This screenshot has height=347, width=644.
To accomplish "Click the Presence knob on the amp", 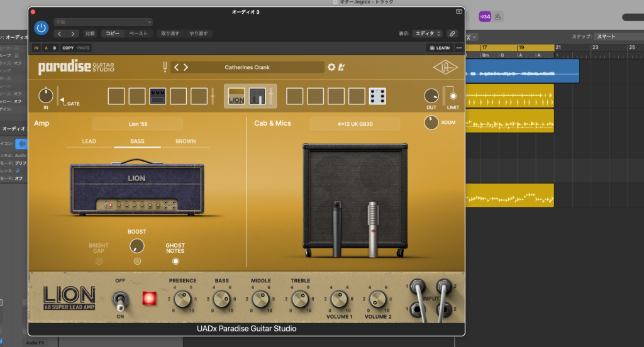I will [183, 299].
